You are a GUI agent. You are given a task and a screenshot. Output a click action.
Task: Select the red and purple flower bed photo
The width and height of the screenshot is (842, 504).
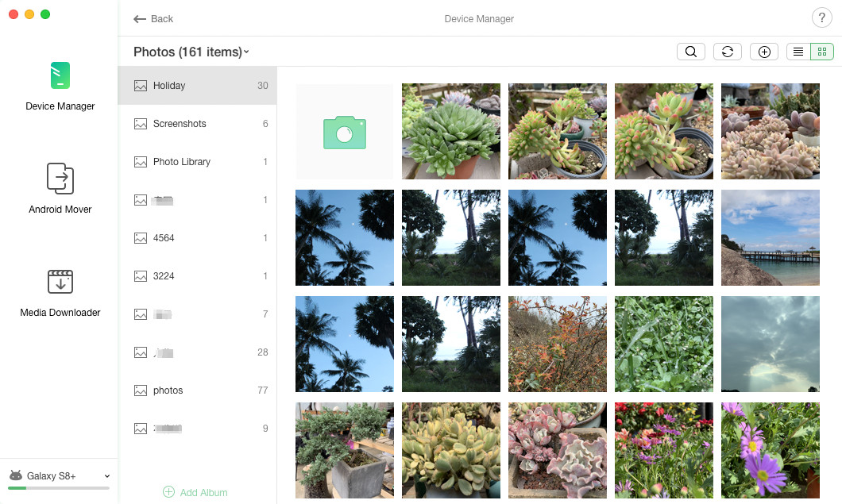[x=664, y=450]
